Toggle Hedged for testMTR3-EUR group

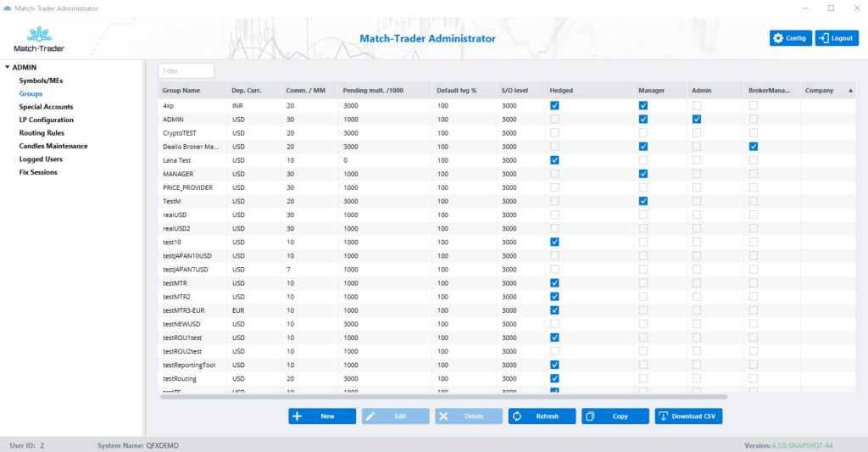point(554,310)
